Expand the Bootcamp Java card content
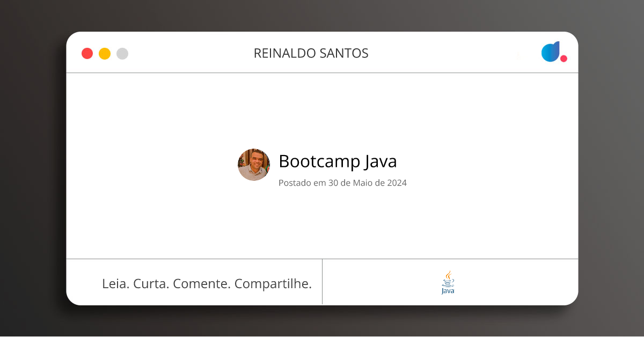The height and width of the screenshot is (337, 644). (338, 161)
